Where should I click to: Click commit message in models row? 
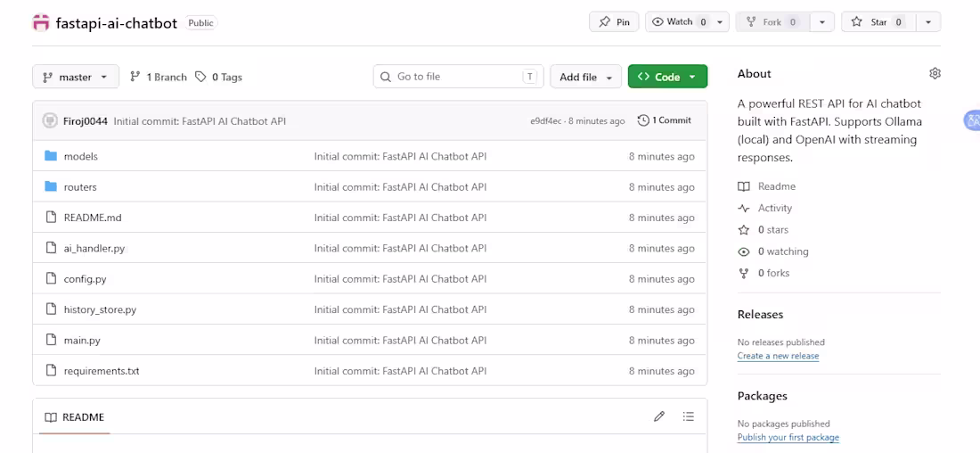pyautogui.click(x=400, y=156)
